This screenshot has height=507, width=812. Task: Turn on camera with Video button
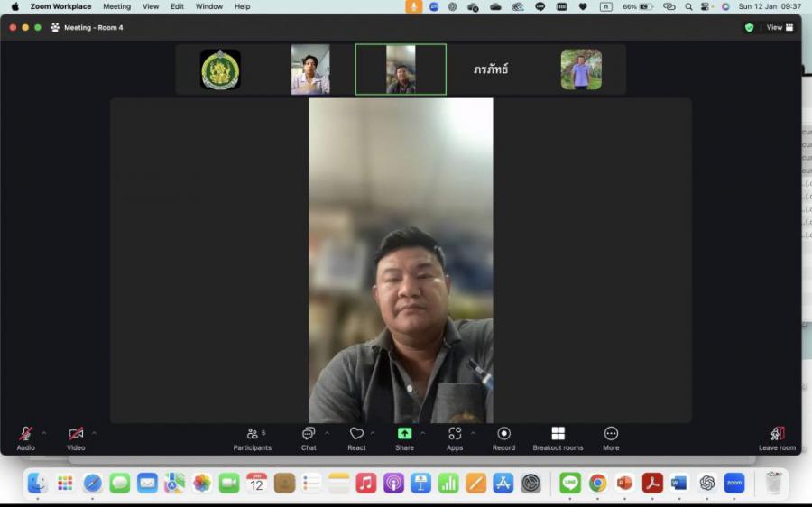point(76,438)
